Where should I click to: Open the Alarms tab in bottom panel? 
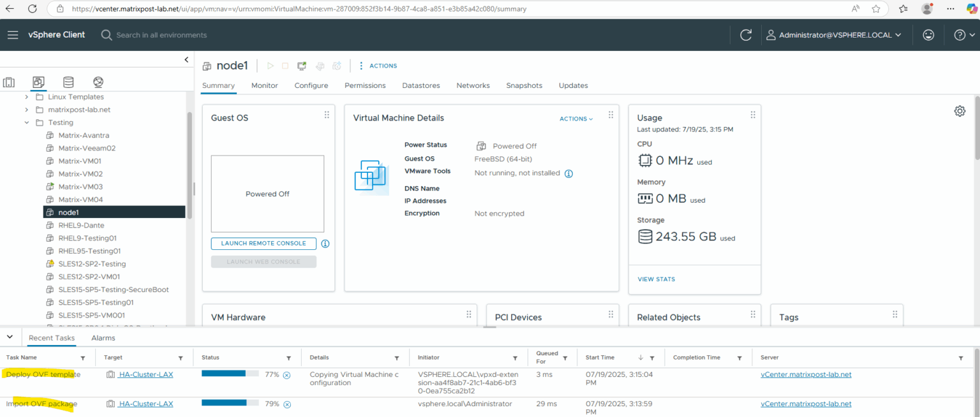103,337
